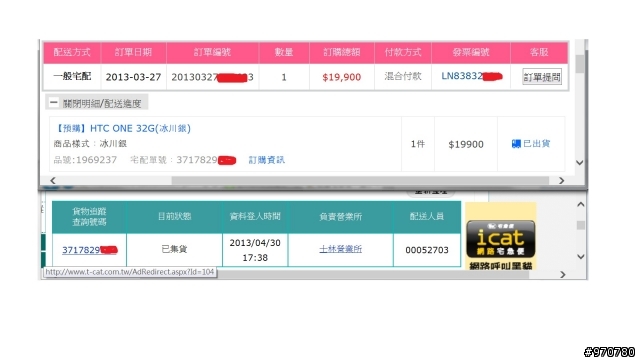Click the 網路呼叫黑貓 text
Viewport: 640px width, 360px height.
coord(500,266)
